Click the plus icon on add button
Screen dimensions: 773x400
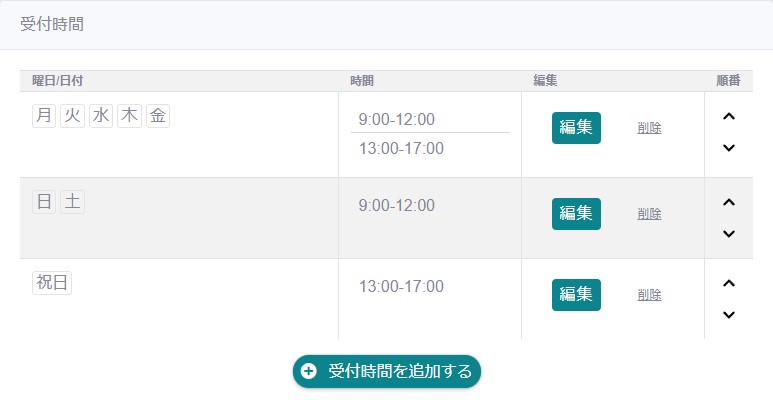coord(309,371)
